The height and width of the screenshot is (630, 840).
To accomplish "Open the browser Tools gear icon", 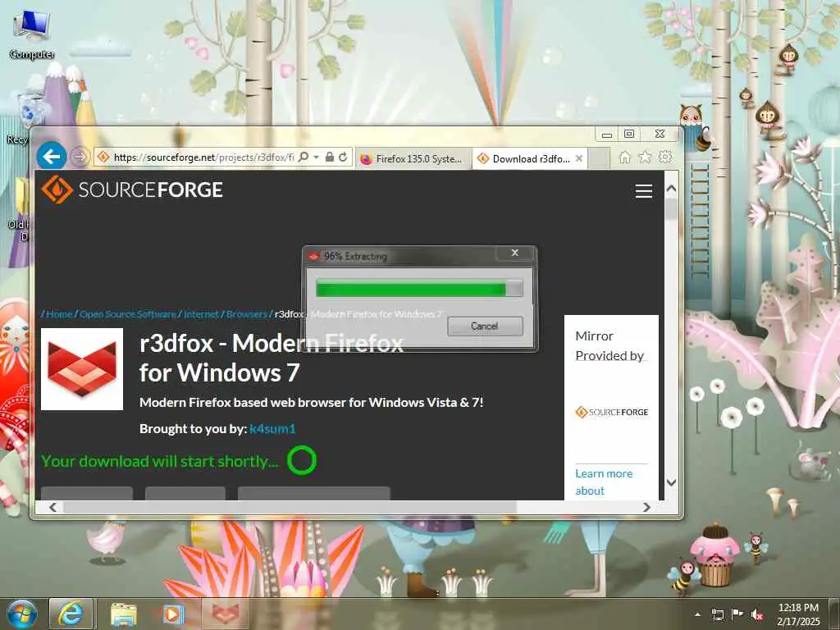I will click(665, 157).
